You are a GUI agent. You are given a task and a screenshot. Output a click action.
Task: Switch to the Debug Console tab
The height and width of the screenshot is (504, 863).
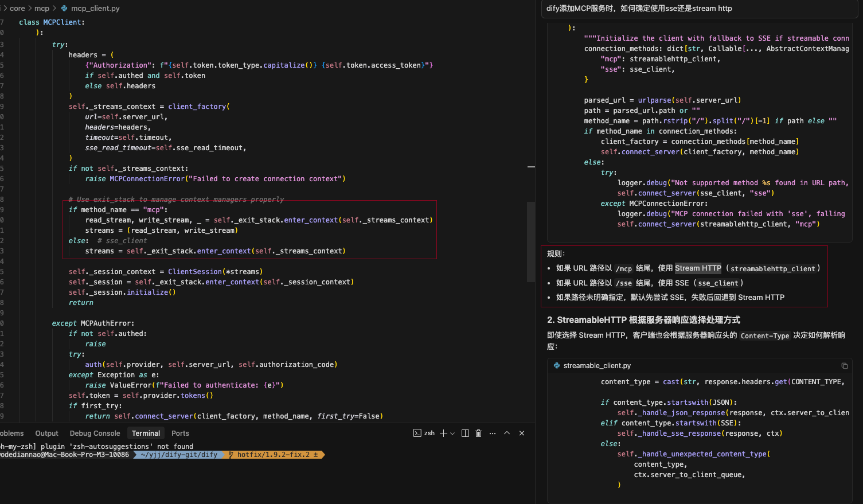(x=95, y=433)
